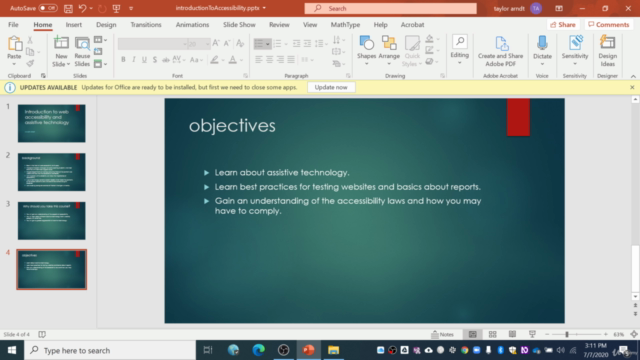The height and width of the screenshot is (360, 640).
Task: Click the Paste clipboard icon
Action: 14,44
